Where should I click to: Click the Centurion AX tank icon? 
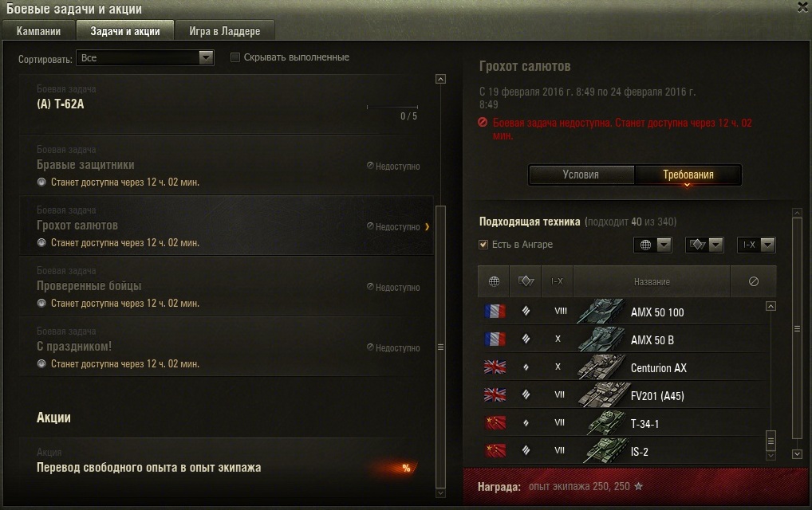pyautogui.click(x=601, y=367)
